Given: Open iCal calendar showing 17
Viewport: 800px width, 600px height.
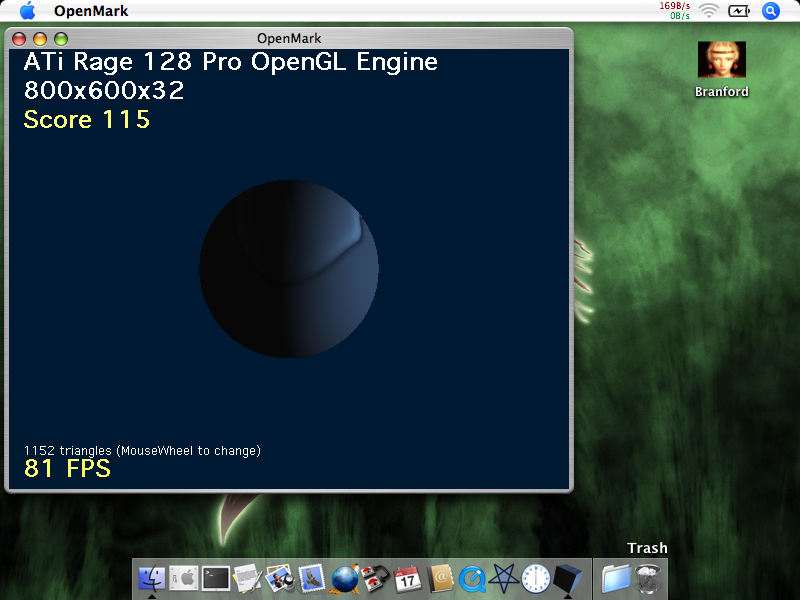Looking at the screenshot, I should pos(408,579).
